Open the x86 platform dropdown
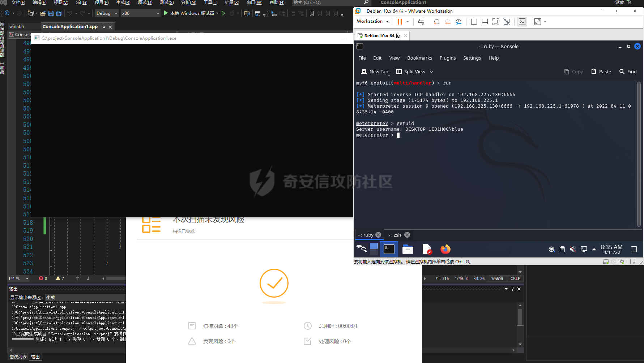 tap(140, 13)
